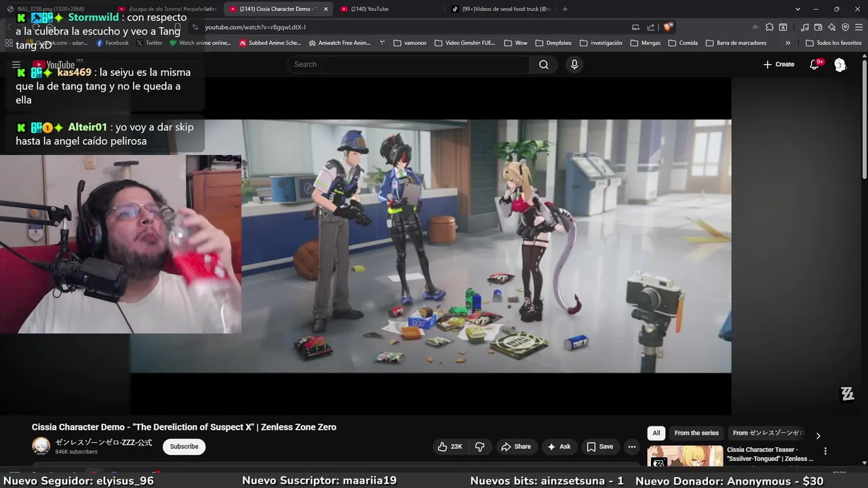This screenshot has width=868, height=488.
Task: Open the Barra de marcadores folder
Action: 736,43
